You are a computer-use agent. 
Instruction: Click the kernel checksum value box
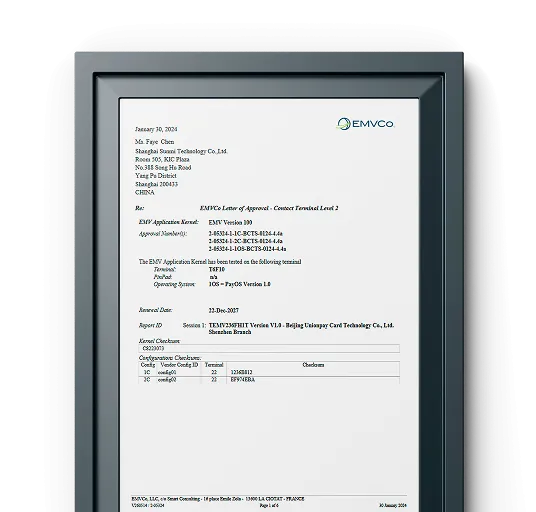pyautogui.click(x=269, y=349)
